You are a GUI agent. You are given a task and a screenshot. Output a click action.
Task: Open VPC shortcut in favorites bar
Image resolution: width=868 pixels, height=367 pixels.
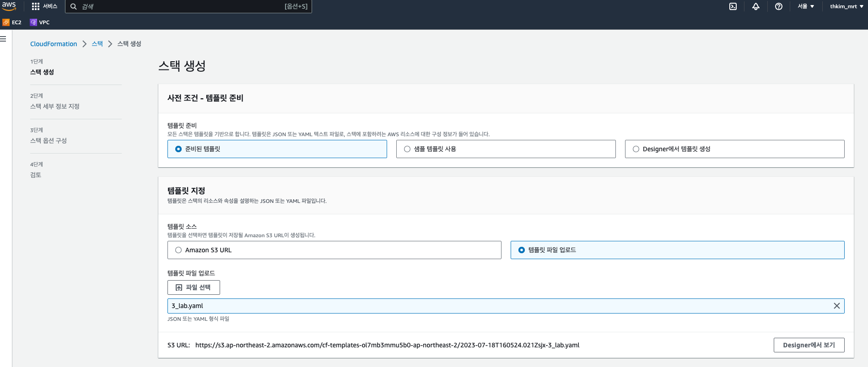point(40,22)
